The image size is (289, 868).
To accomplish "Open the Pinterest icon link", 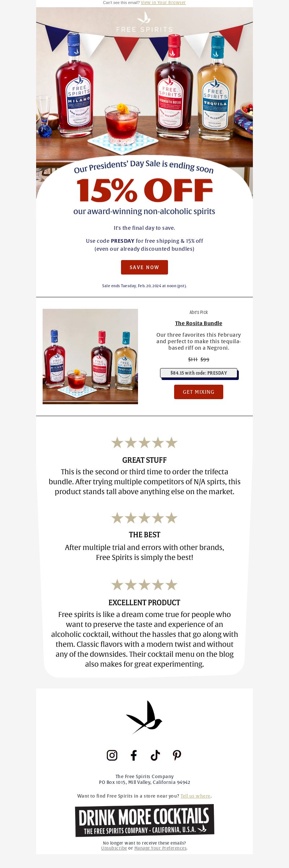I will tap(177, 755).
